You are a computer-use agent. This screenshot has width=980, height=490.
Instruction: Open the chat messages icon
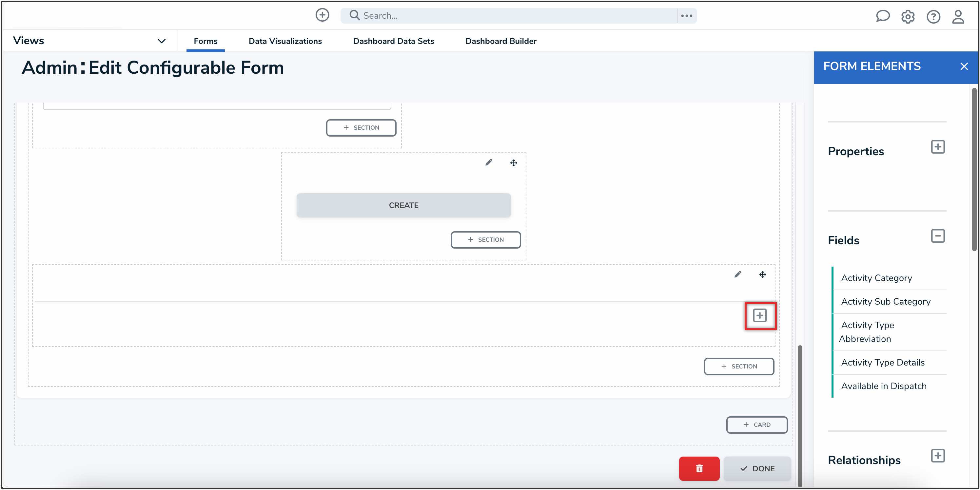(x=882, y=16)
